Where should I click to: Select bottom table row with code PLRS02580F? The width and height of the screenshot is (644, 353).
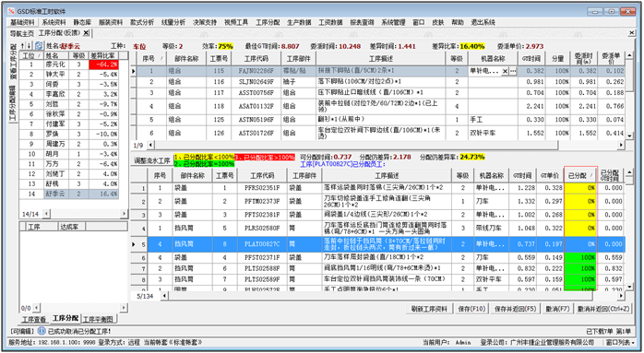click(x=386, y=228)
